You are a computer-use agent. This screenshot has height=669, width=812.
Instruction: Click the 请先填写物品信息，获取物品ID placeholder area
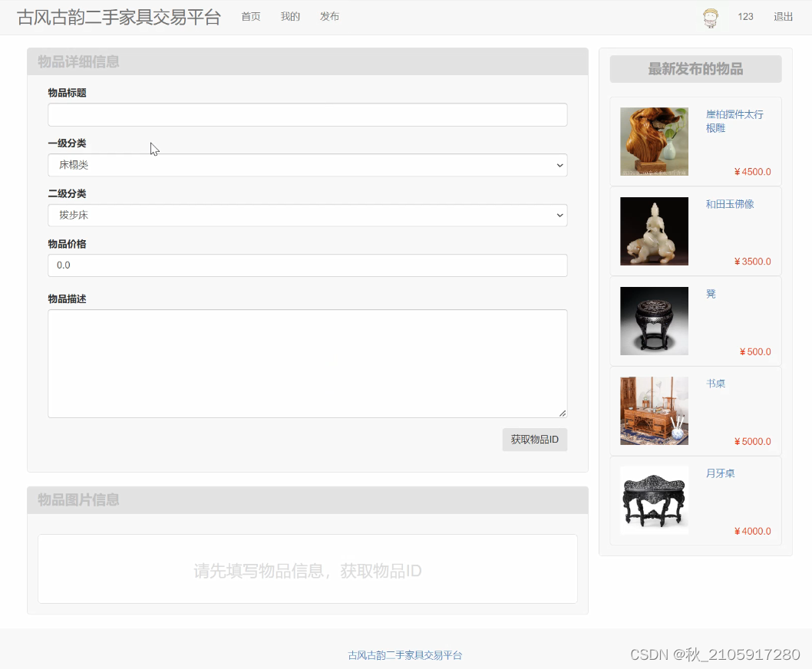click(308, 571)
